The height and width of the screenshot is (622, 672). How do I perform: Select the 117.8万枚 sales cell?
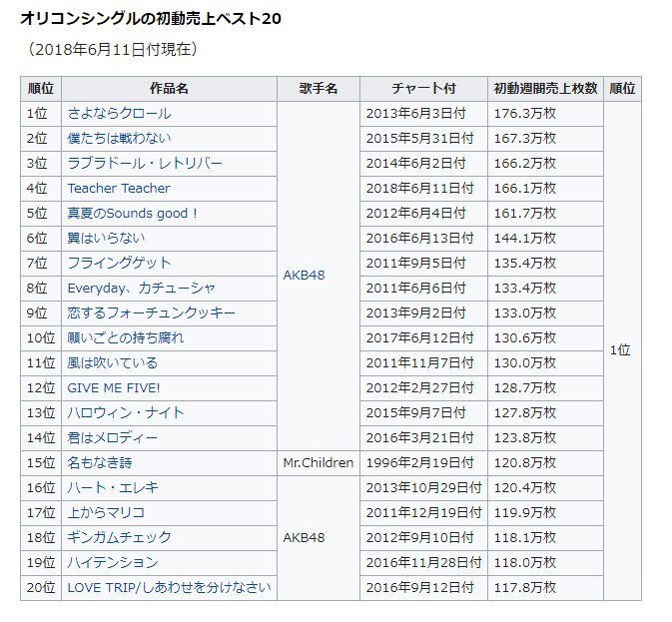[545, 587]
